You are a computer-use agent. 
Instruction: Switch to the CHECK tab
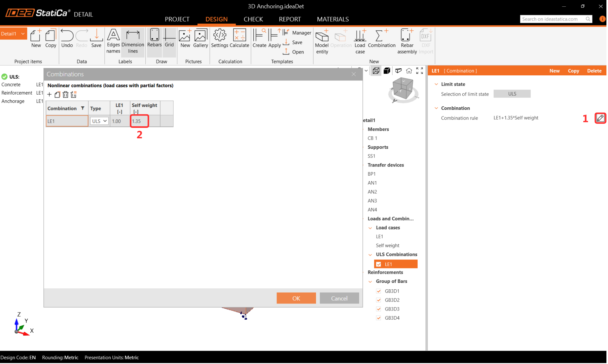pos(253,19)
